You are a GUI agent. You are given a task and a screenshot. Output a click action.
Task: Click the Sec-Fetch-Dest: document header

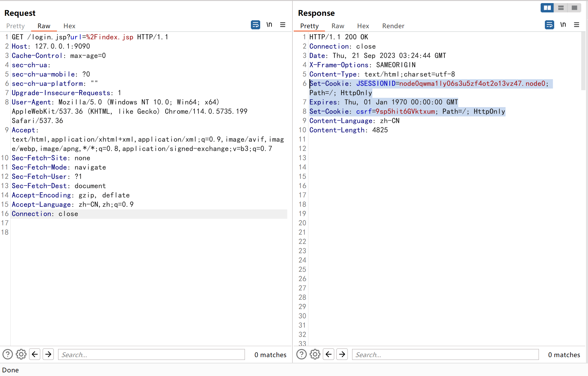click(x=59, y=186)
